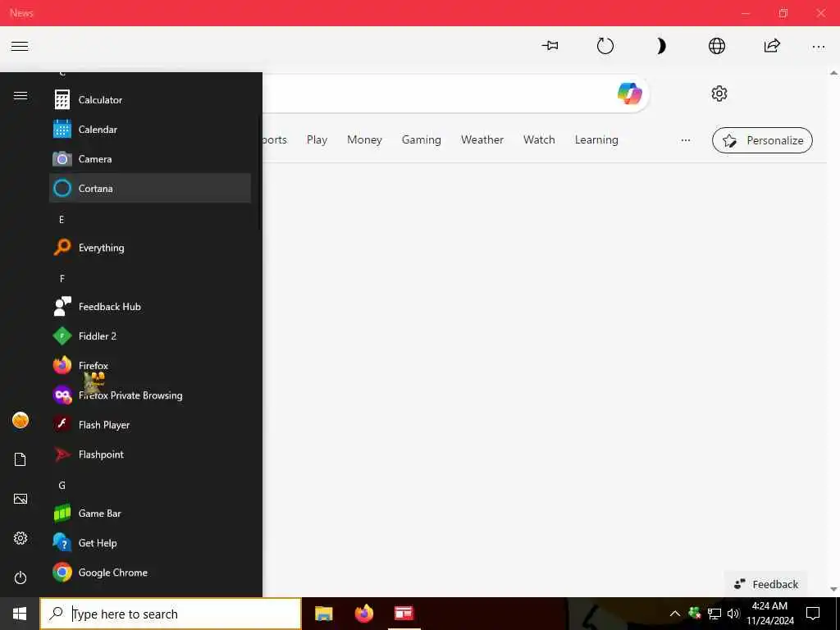Open the News toolbar more options ellipsis
This screenshot has width=840, height=630.
tap(819, 47)
